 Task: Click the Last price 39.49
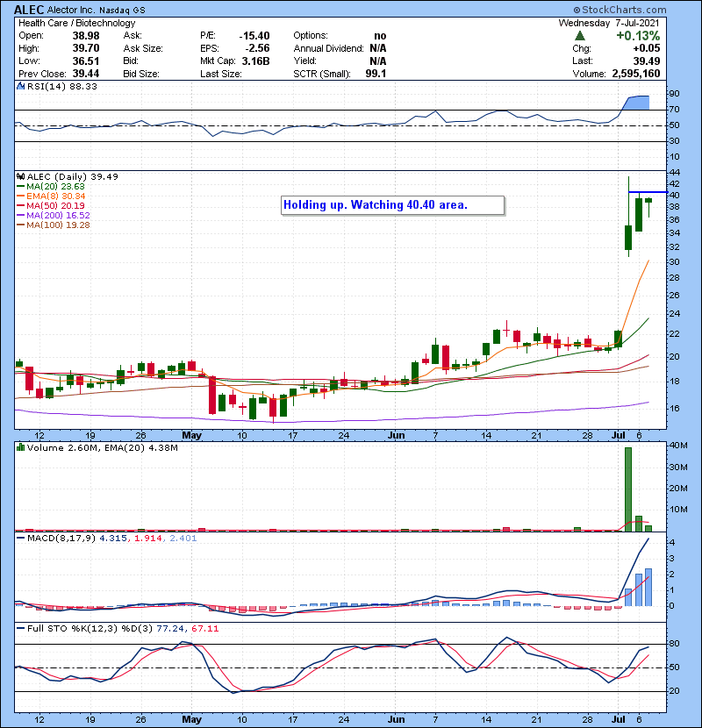[646, 61]
